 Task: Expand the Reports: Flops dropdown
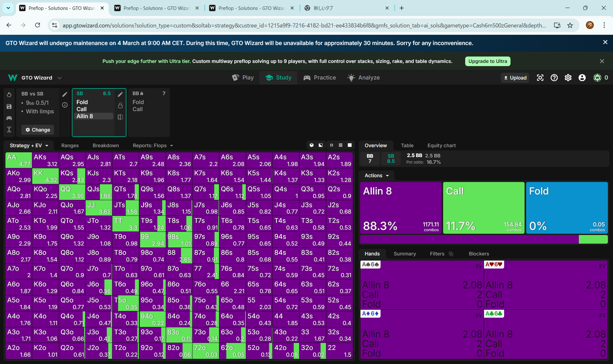pos(153,146)
